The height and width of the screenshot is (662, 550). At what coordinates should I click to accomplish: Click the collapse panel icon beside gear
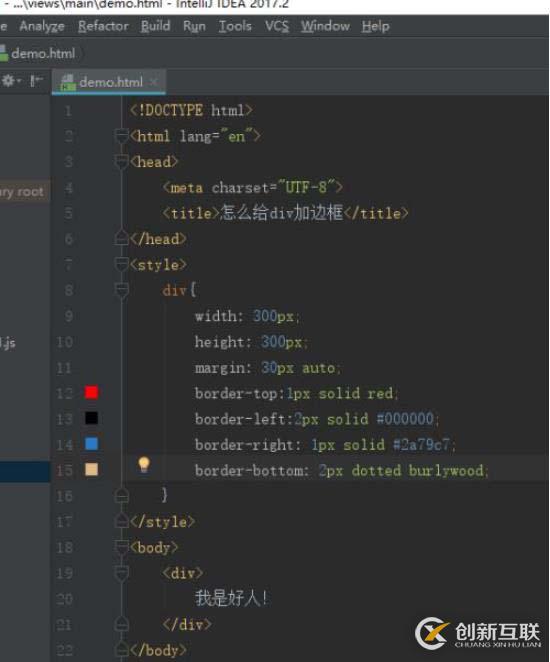(x=37, y=80)
